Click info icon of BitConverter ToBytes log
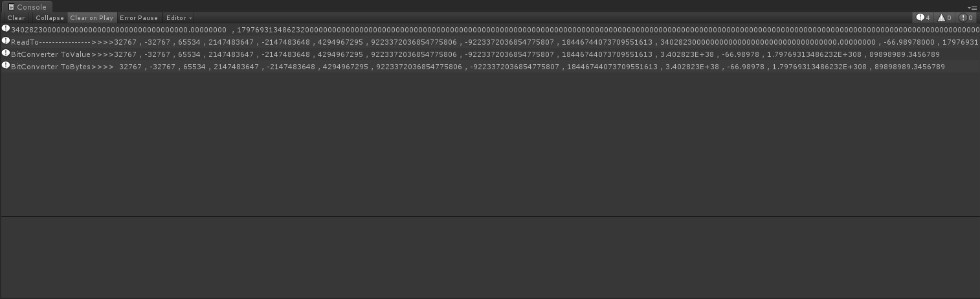 [6, 66]
